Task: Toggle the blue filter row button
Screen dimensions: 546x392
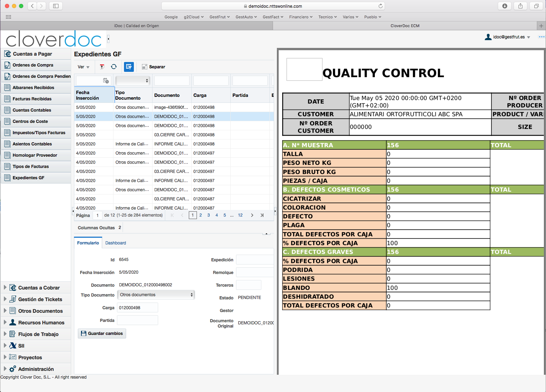Action: (x=129, y=67)
